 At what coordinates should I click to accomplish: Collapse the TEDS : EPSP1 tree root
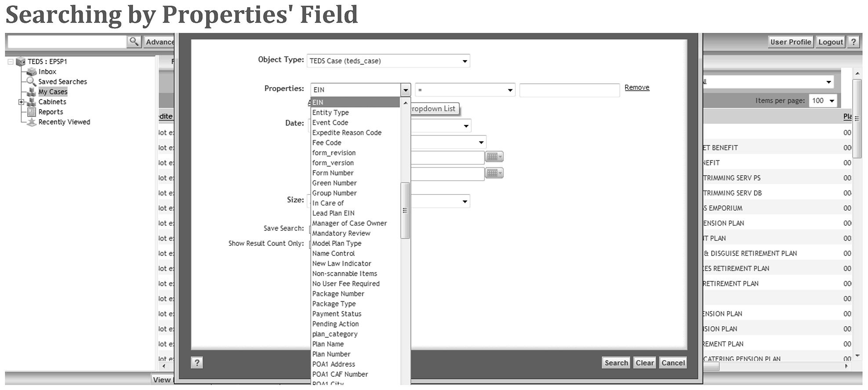tap(11, 62)
